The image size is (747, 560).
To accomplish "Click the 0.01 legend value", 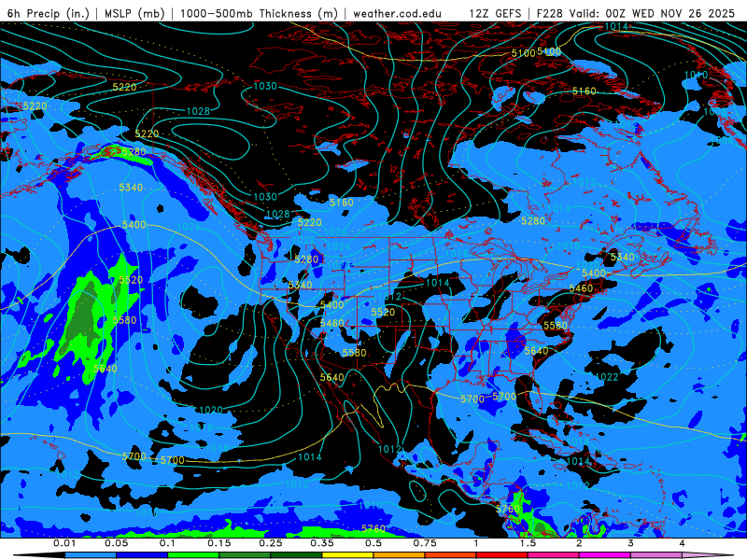I will pos(64,543).
